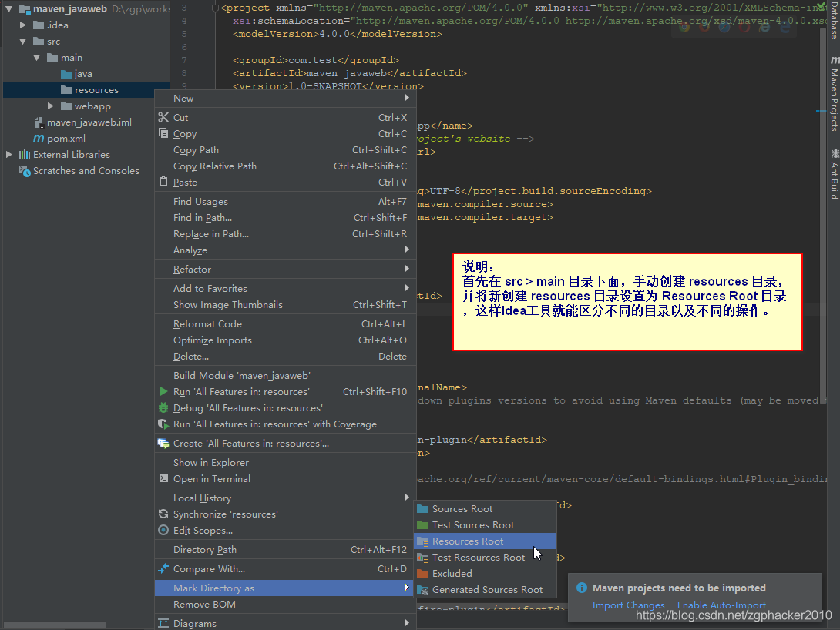Collapse the maven_javaweb project root
840x630 pixels.
(x=9, y=9)
